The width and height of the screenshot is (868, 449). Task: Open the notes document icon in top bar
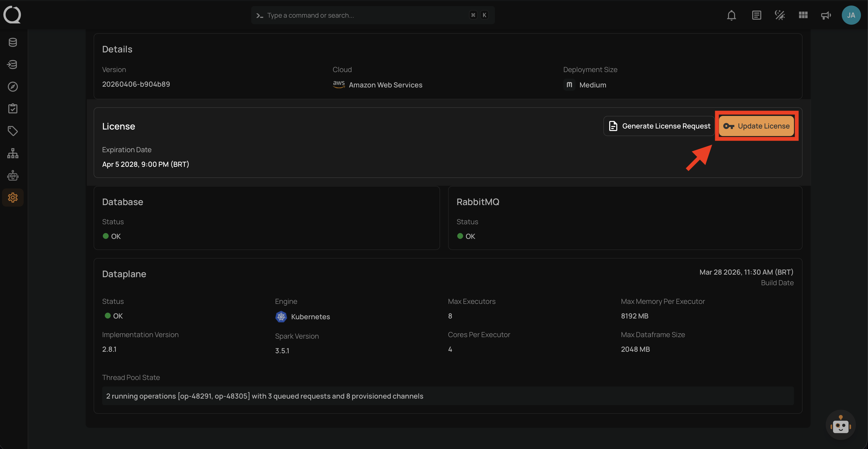756,15
